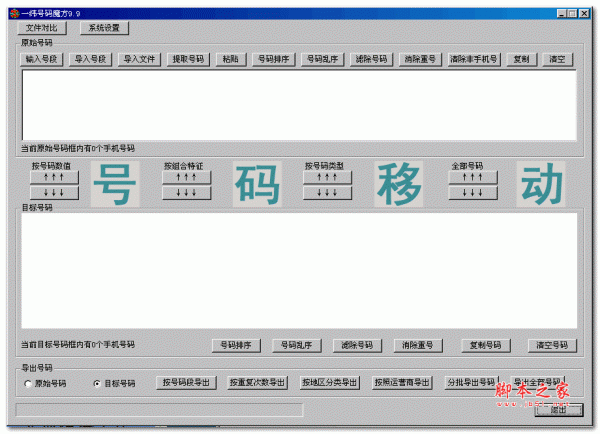Click 按号码段导出 export button
Viewport: 600px width, 434px height.
pyautogui.click(x=186, y=383)
